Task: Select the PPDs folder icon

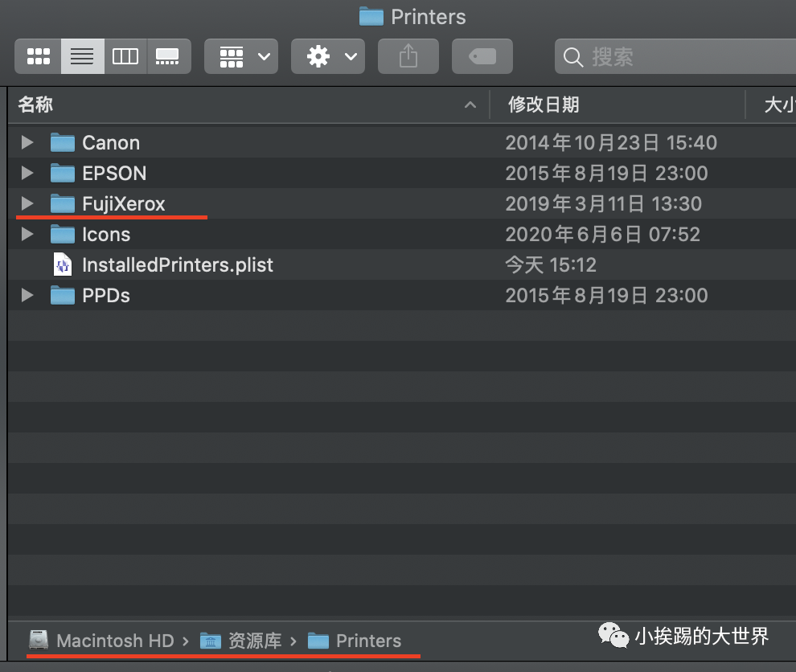Action: (x=63, y=295)
